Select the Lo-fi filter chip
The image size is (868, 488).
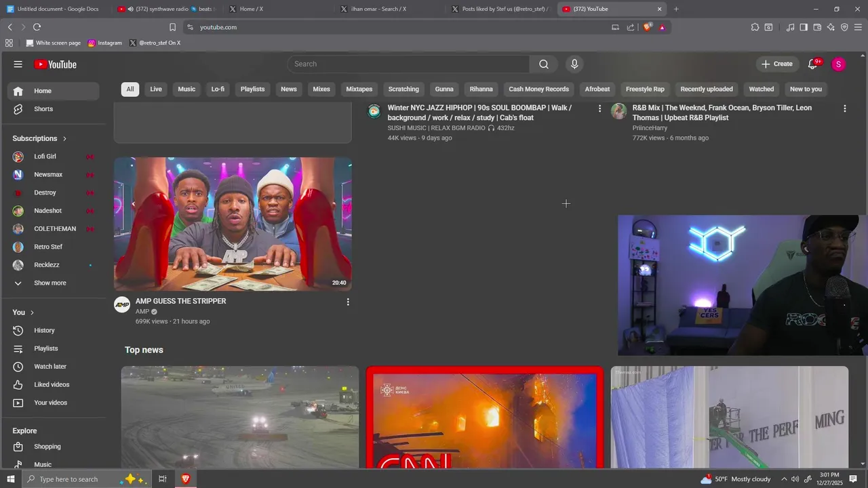tap(218, 89)
